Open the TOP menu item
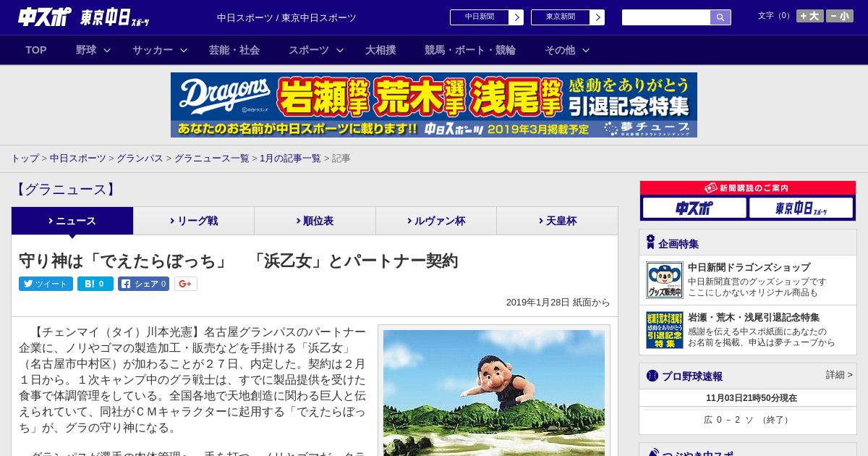Screen dimensions: 868x456 pyautogui.click(x=36, y=50)
